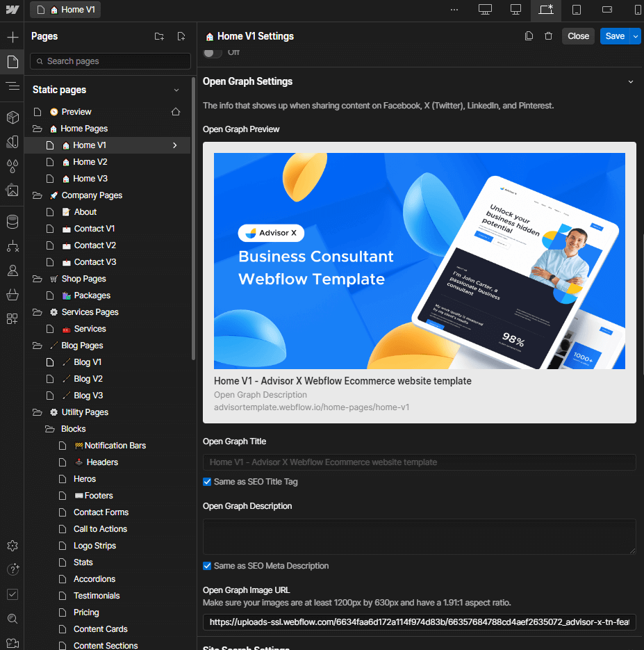Edit the Open Graph Image URL field
Viewport: 644px width, 650px height.
419,621
